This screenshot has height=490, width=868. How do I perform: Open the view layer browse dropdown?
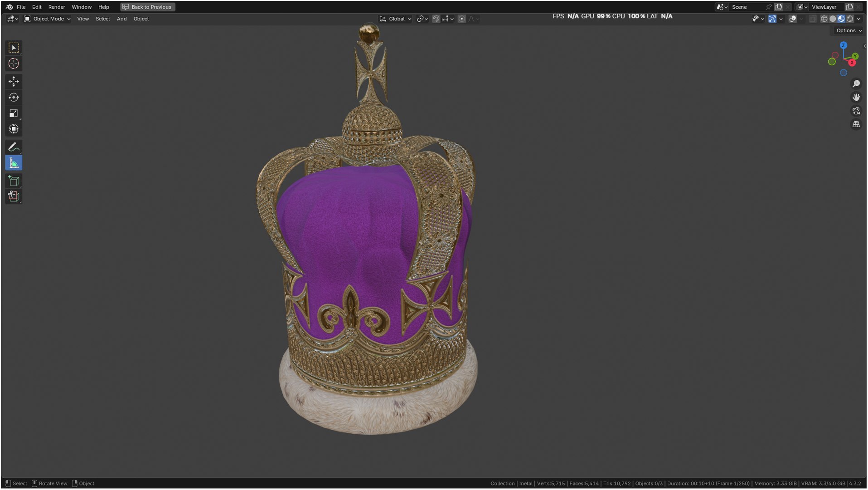point(802,7)
